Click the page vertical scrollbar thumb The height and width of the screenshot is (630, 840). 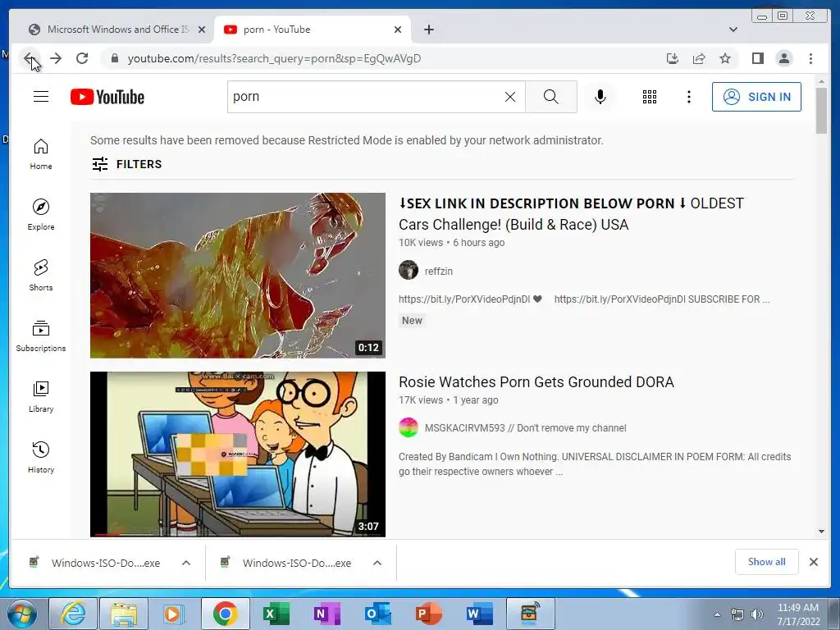pos(821,110)
